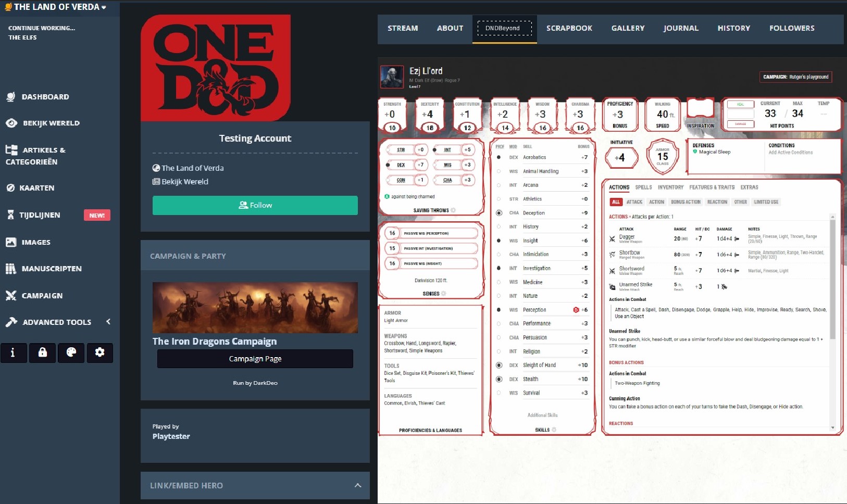Open the Scrapbook tab
This screenshot has height=504, width=847.
pyautogui.click(x=569, y=28)
